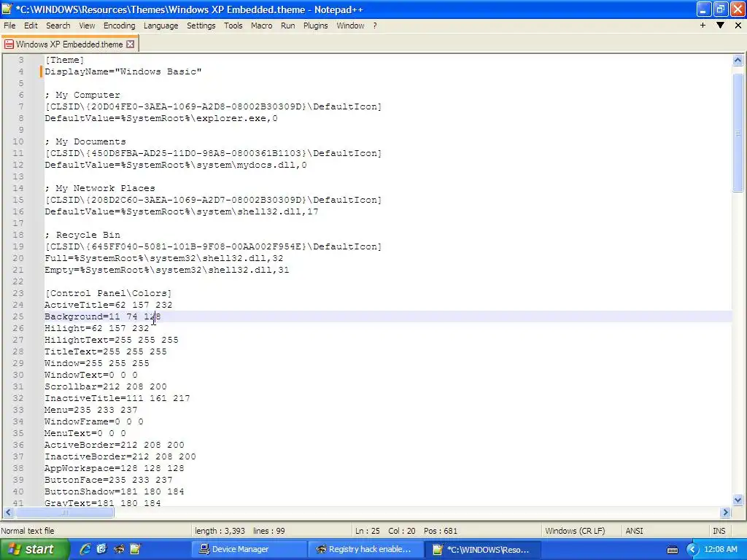This screenshot has width=747, height=560.
Task: Click the down triangle in the menu bar
Action: [x=720, y=26]
